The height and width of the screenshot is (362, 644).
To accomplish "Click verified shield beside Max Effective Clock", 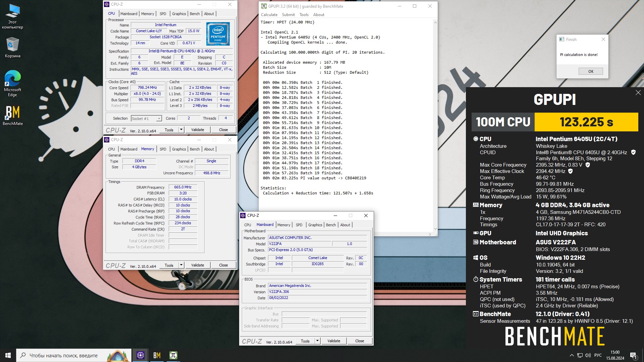I will point(570,171).
